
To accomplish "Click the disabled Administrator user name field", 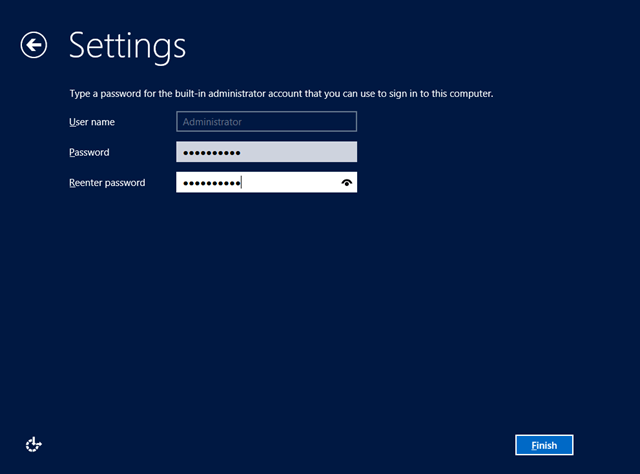I will (x=267, y=122).
